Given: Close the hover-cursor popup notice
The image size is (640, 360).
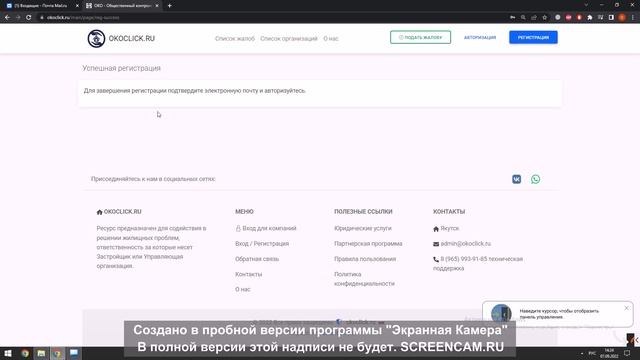Looking at the screenshot, I should click(627, 308).
